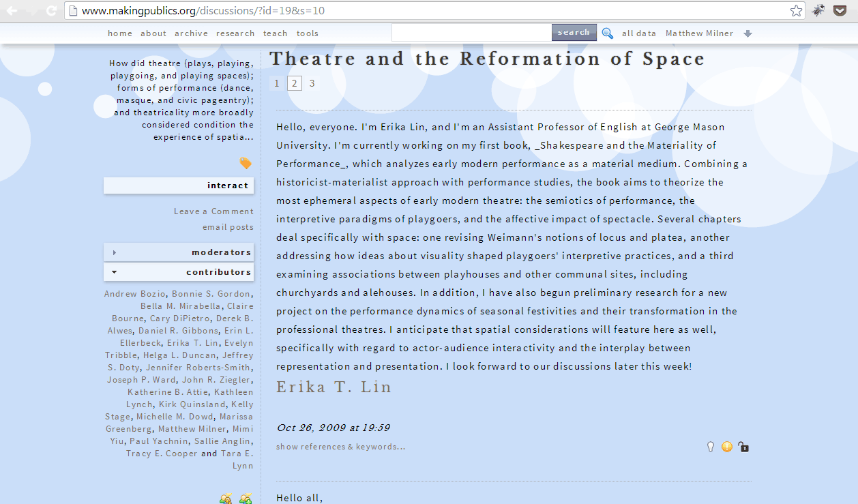This screenshot has width=858, height=504.
Task: Open the research menu item
Action: pyautogui.click(x=235, y=33)
